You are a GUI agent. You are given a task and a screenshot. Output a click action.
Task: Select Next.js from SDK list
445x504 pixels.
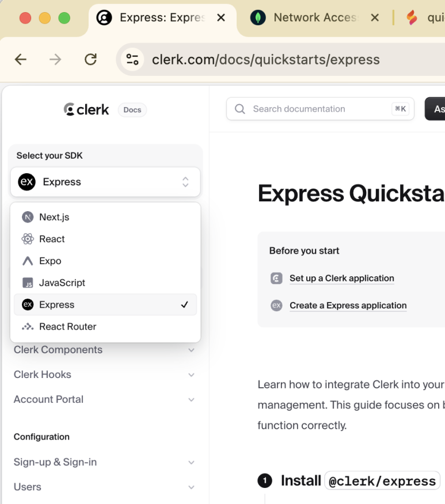[x=105, y=217]
